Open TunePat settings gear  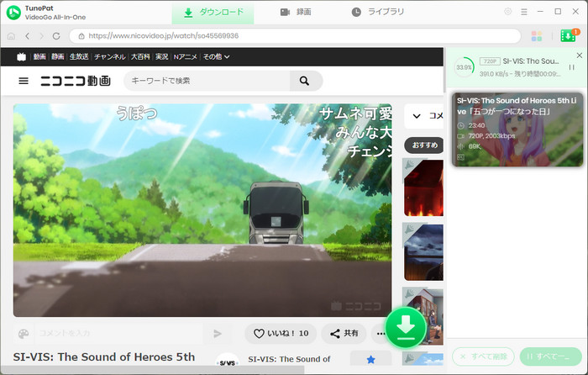507,12
